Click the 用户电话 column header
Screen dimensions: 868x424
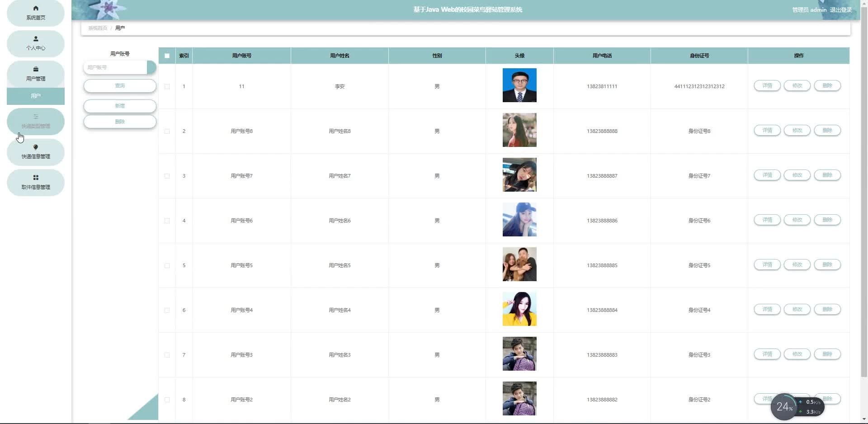602,56
